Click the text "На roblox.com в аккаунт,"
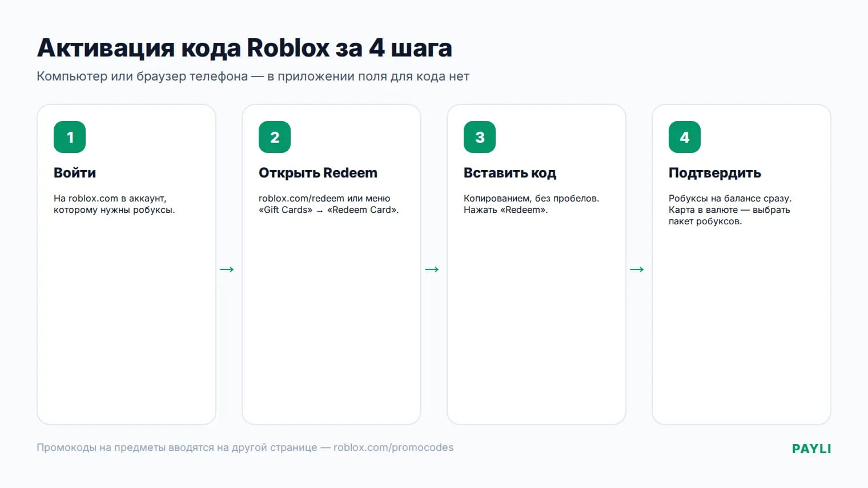This screenshot has height=488, width=868. 110,199
